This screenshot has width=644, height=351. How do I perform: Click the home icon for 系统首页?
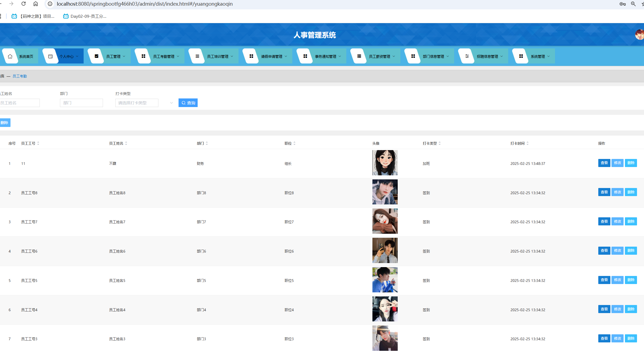(x=10, y=56)
